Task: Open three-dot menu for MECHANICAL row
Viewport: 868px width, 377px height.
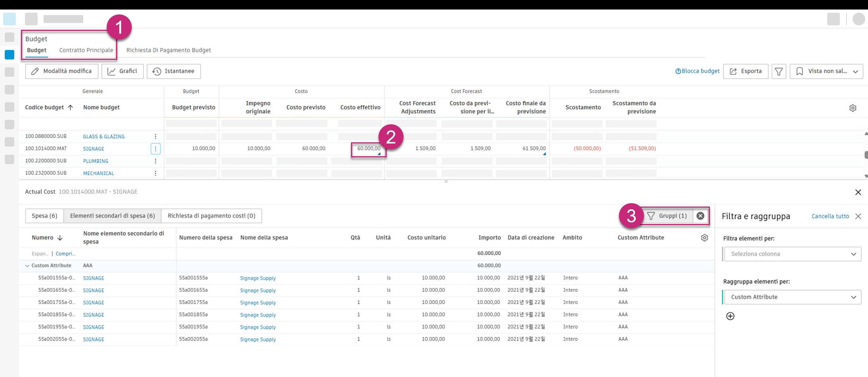Action: [x=155, y=173]
